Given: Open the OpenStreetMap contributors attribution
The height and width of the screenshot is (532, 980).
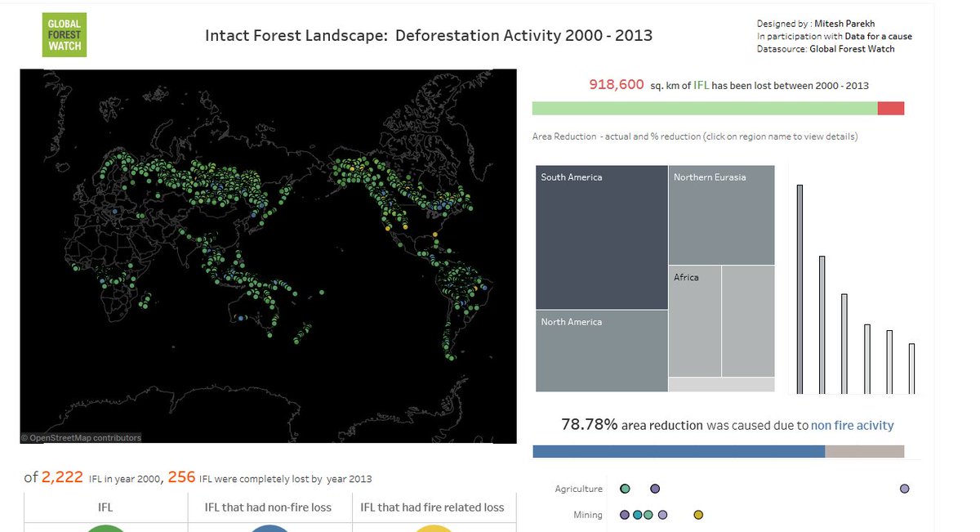Looking at the screenshot, I should 81,438.
